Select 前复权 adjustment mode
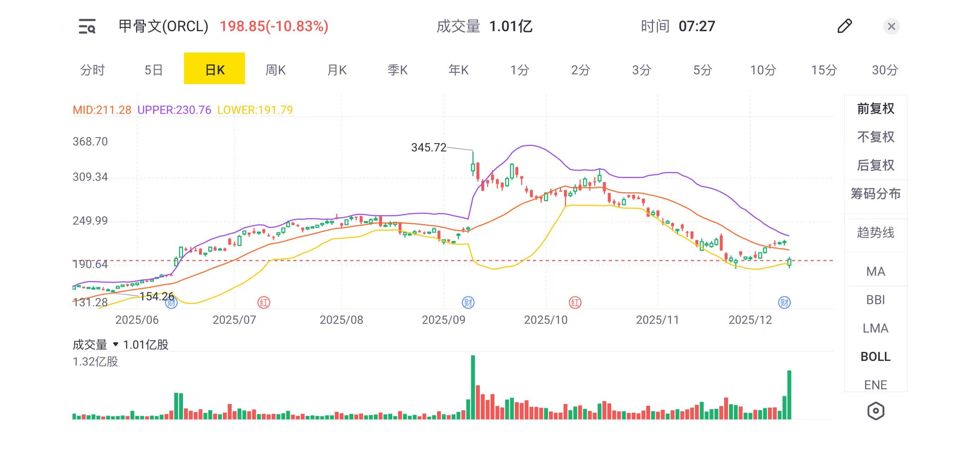Screen dimensions: 980x452 tap(875, 109)
